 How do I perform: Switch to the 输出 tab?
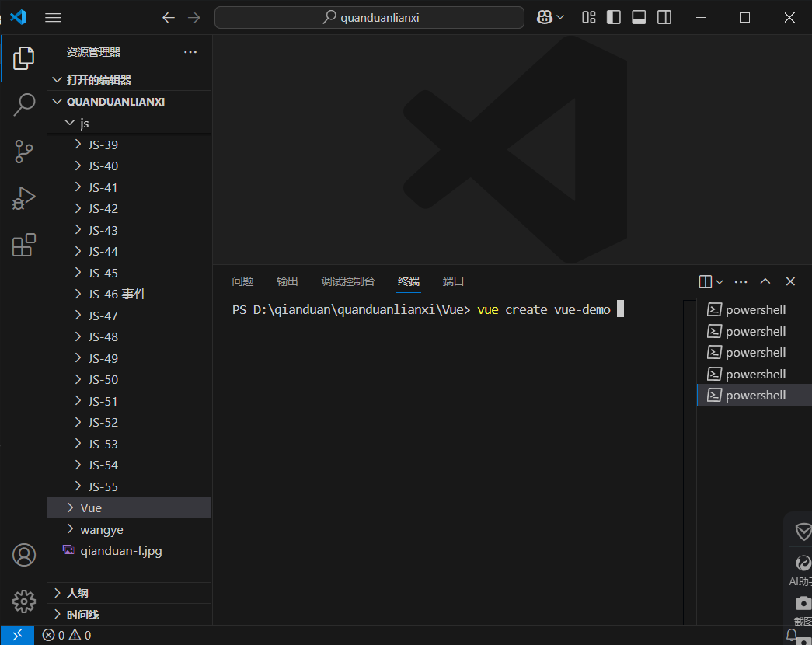[x=287, y=281]
